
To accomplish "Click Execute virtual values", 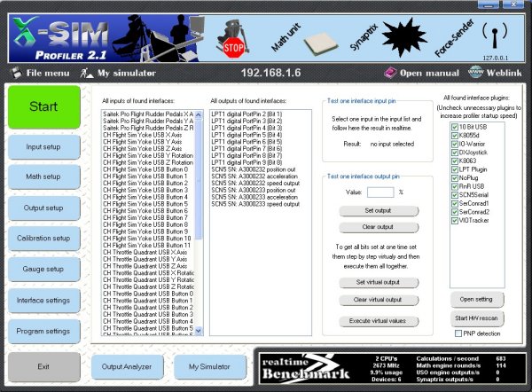I will tap(379, 321).
